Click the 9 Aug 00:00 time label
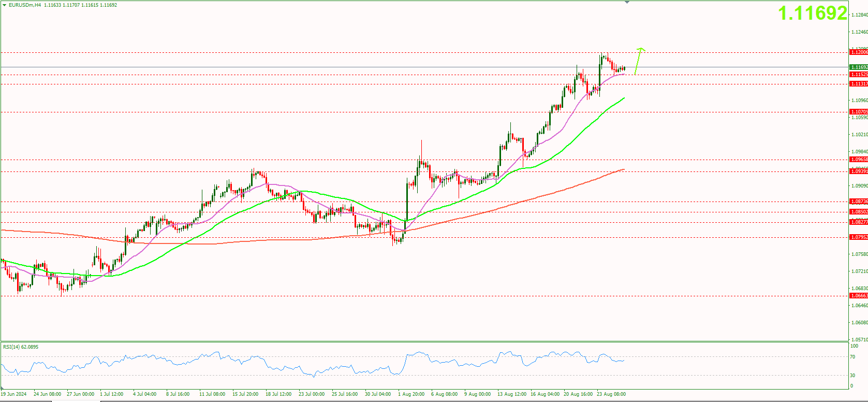Viewport: 868px width, 402px height. click(477, 394)
